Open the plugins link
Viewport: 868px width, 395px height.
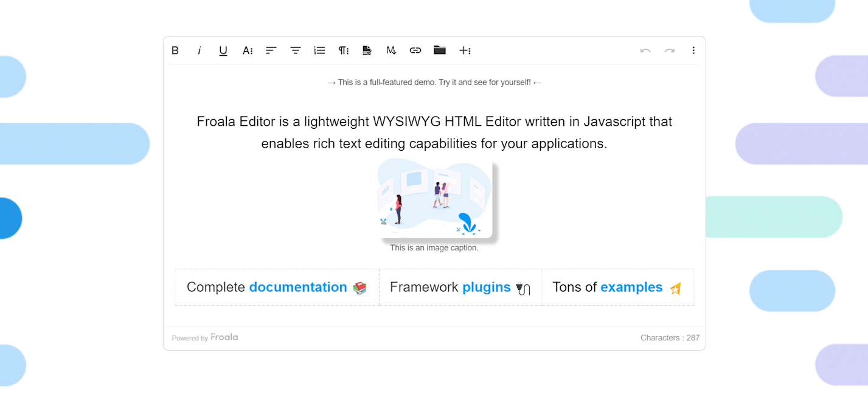coord(487,287)
